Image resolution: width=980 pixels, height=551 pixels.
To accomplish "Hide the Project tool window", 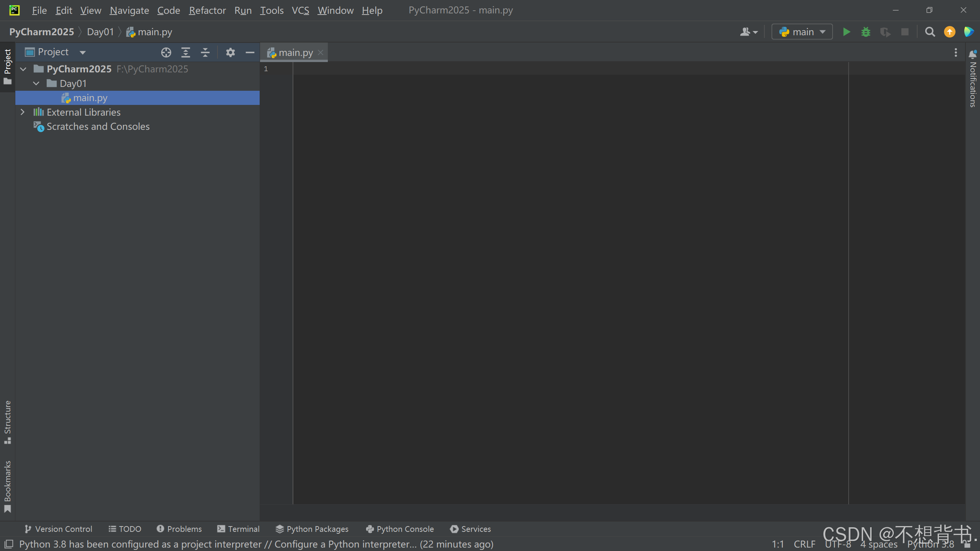I will (249, 52).
